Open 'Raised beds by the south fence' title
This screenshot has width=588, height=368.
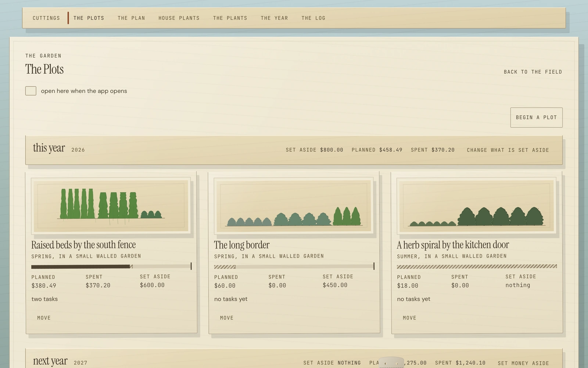83,245
